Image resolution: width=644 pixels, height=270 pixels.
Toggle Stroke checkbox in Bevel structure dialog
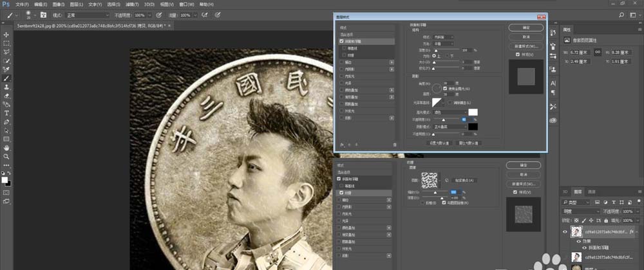click(341, 62)
